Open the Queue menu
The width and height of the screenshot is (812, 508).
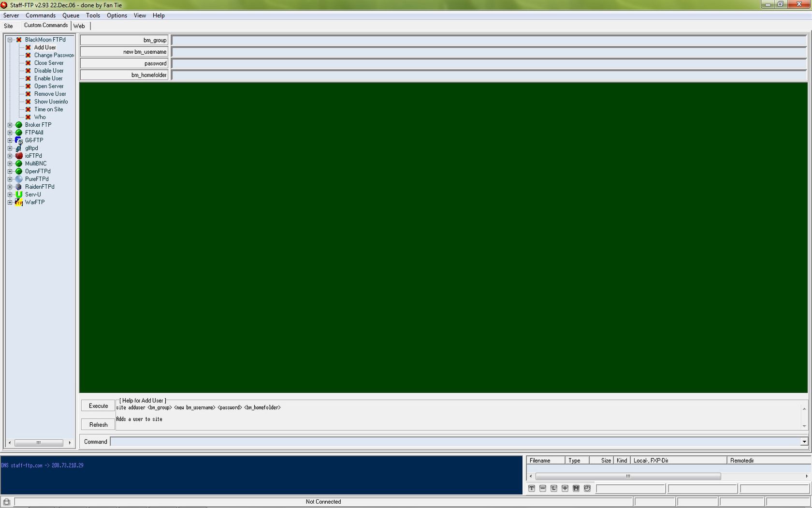pyautogui.click(x=71, y=15)
